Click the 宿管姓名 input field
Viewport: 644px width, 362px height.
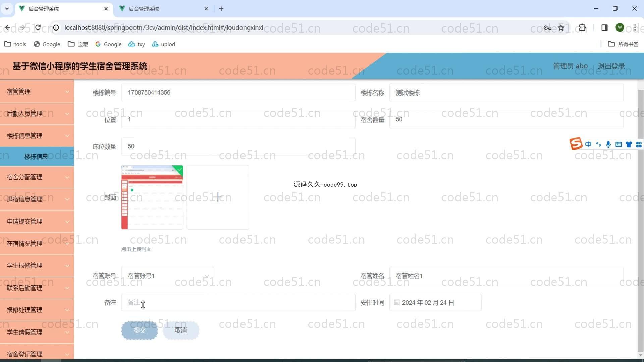506,276
